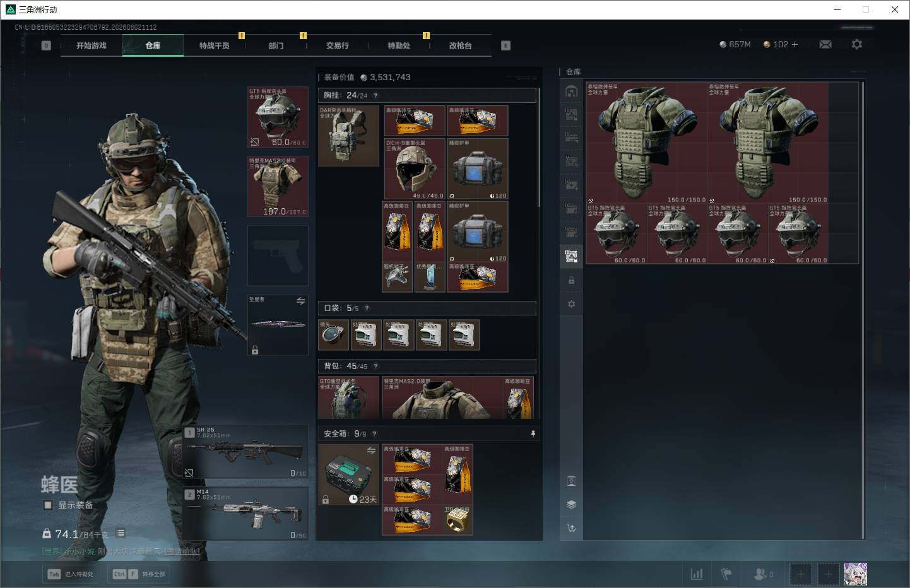Image resolution: width=910 pixels, height=588 pixels.
Task: Switch to the 改枪台 tab
Action: click(x=460, y=45)
